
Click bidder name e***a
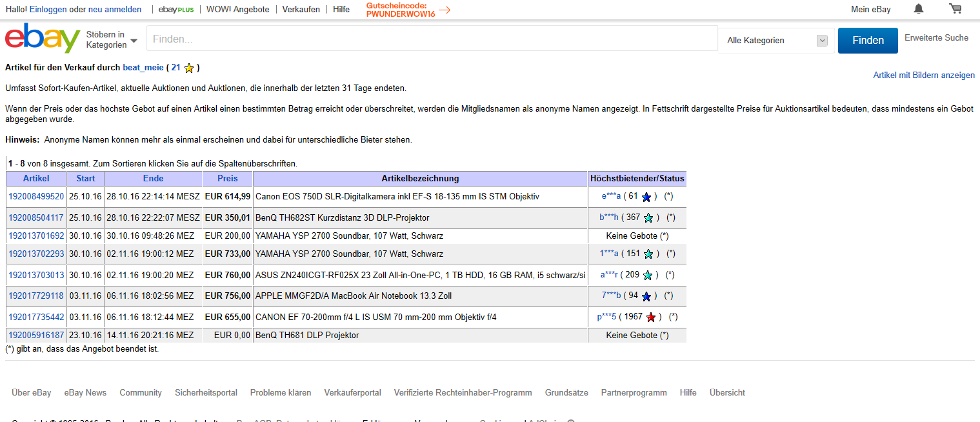pyautogui.click(x=611, y=196)
